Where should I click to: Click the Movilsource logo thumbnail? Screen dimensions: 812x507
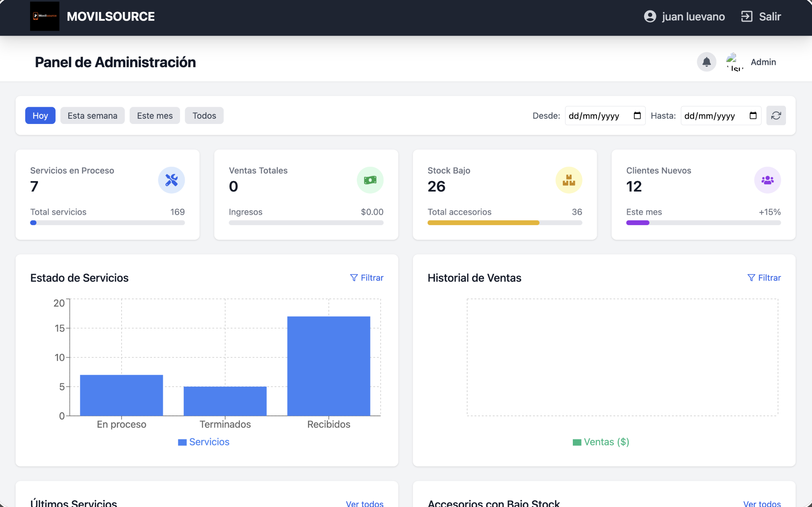[44, 16]
